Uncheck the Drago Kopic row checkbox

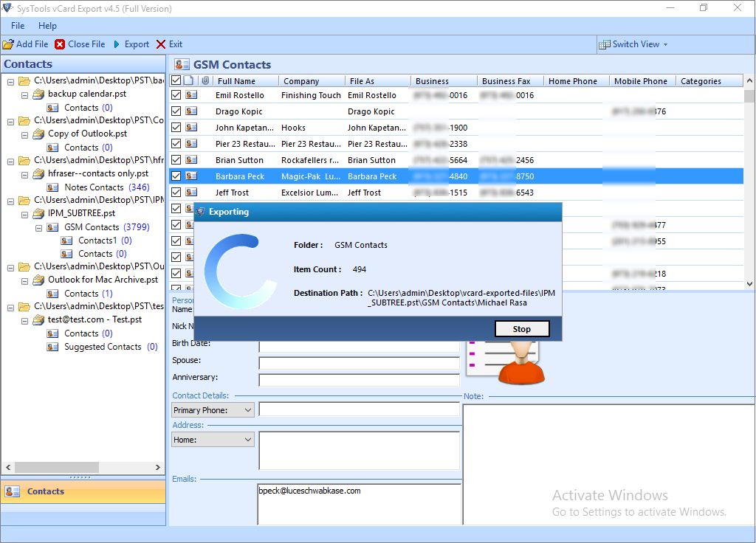point(176,111)
